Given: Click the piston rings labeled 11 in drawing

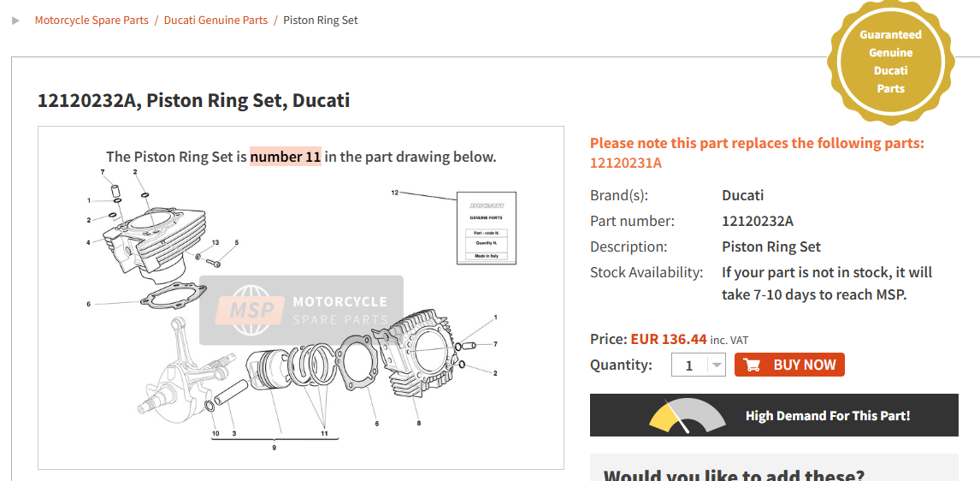Looking at the screenshot, I should point(312,366).
